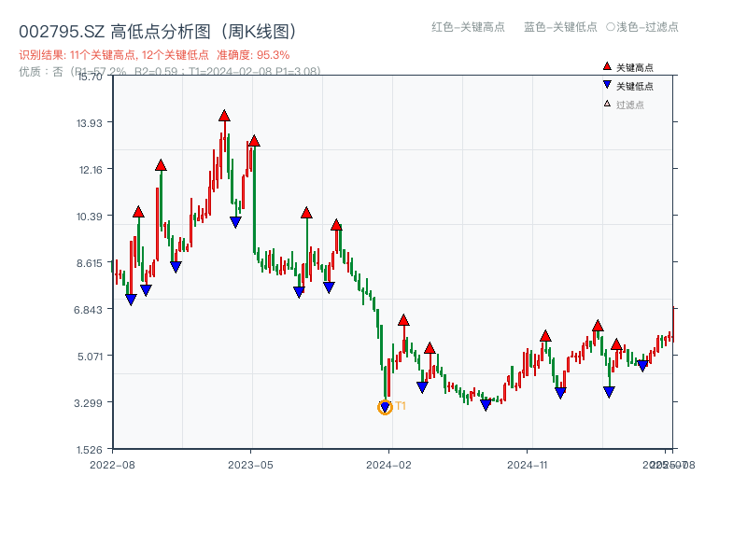The width and height of the screenshot is (747, 560).
Task: Toggle visibility of the 关键低点 series
Action: coord(635,84)
